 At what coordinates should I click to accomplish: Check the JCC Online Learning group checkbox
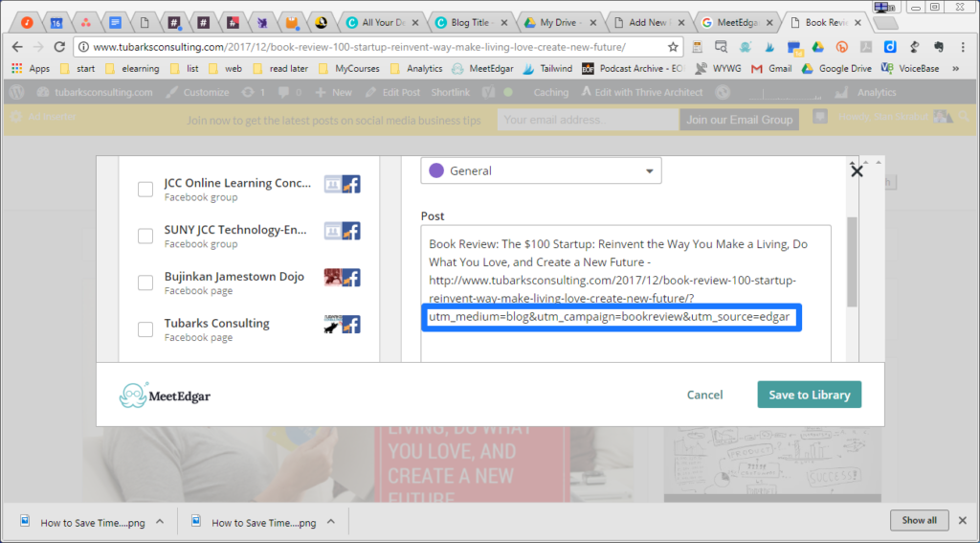[145, 190]
